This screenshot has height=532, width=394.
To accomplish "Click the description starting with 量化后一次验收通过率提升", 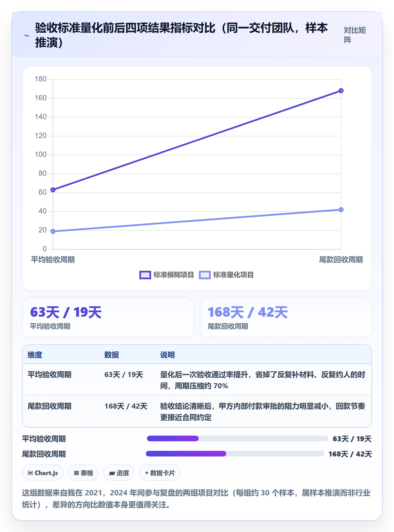I will 263,380.
